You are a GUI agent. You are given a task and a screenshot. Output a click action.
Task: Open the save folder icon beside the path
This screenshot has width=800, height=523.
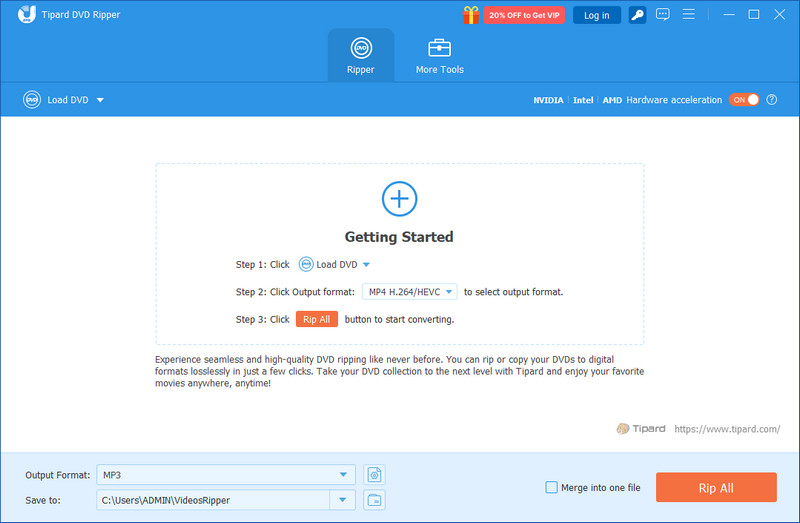(x=375, y=500)
